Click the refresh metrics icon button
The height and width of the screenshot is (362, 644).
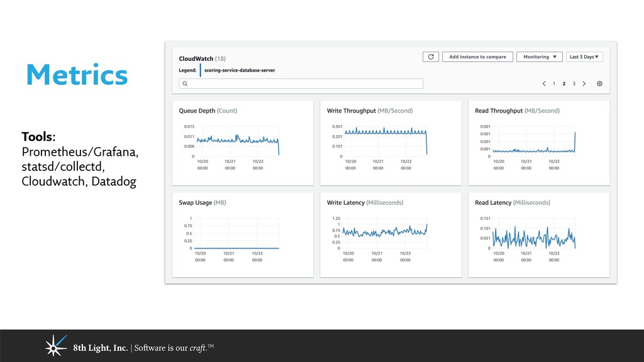pyautogui.click(x=430, y=57)
